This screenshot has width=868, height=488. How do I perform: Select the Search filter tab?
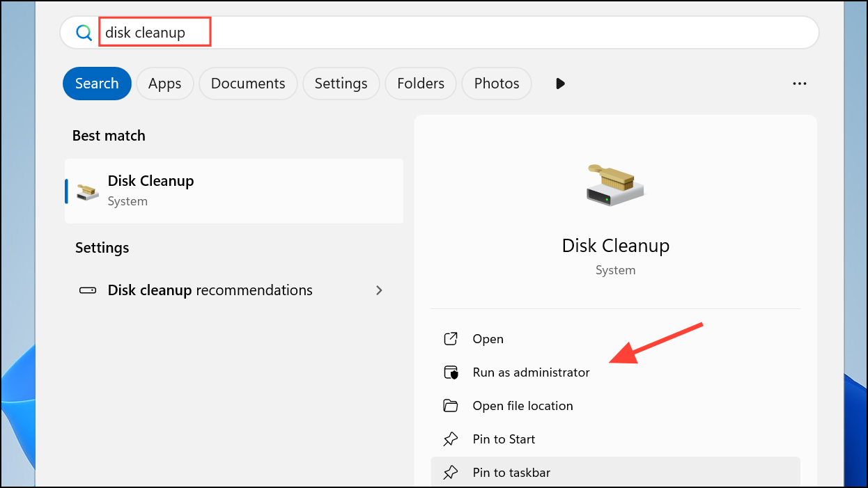click(x=97, y=84)
